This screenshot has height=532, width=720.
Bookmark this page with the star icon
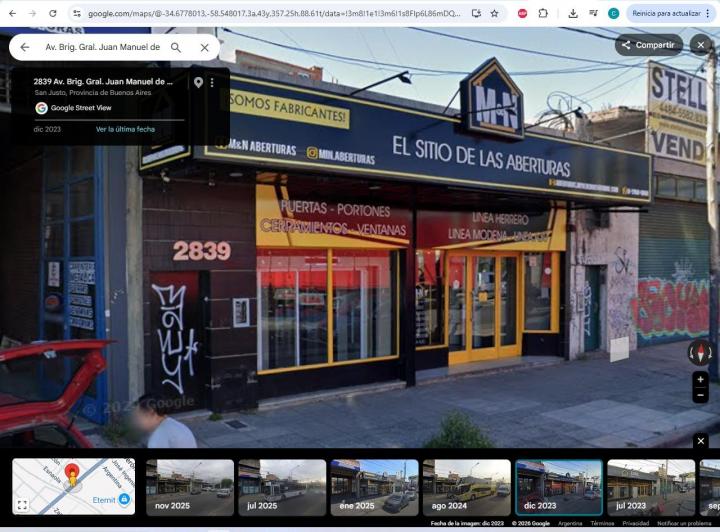[x=495, y=13]
